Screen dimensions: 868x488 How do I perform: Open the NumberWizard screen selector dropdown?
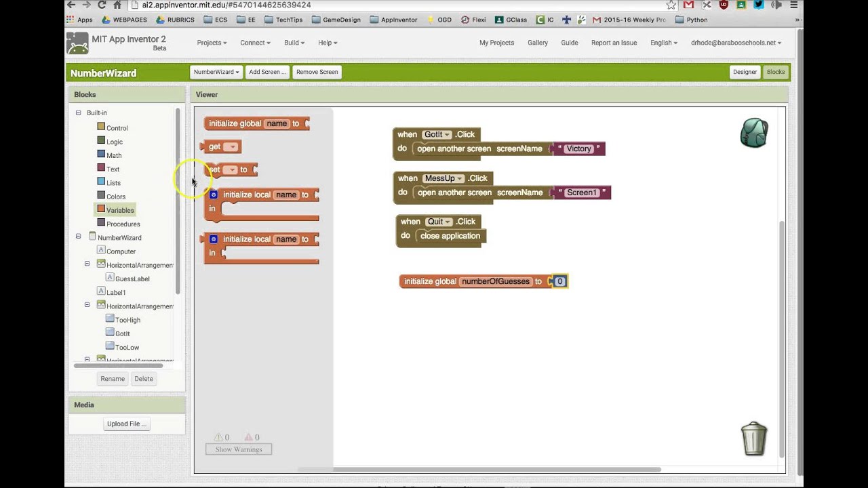pos(216,72)
